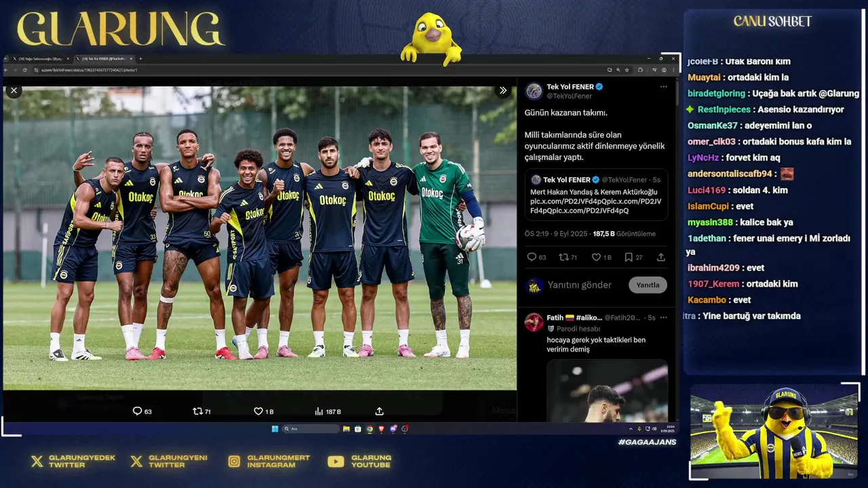Bookmark the tweet with the 27 icon

point(629,257)
